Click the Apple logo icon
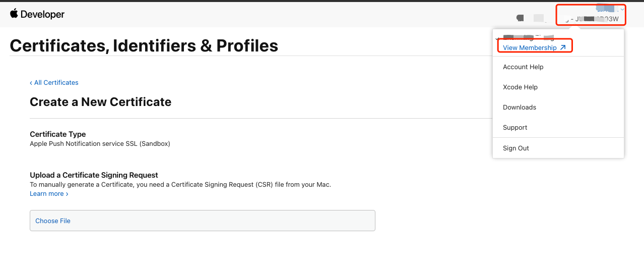Image resolution: width=644 pixels, height=266 pixels. (x=14, y=14)
